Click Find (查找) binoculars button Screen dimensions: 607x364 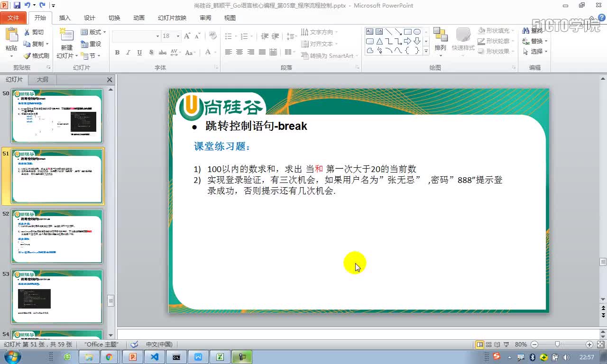point(533,31)
